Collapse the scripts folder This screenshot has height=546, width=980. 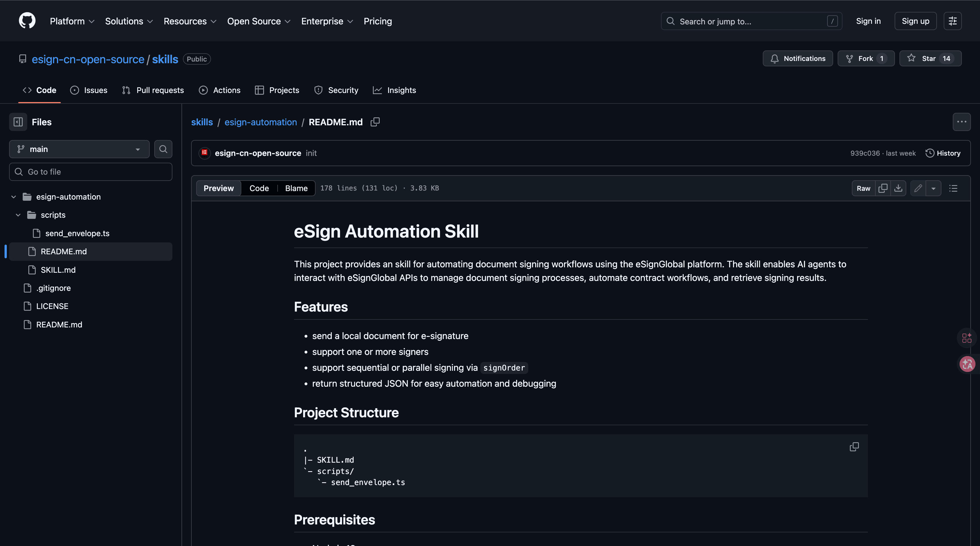[x=18, y=215]
